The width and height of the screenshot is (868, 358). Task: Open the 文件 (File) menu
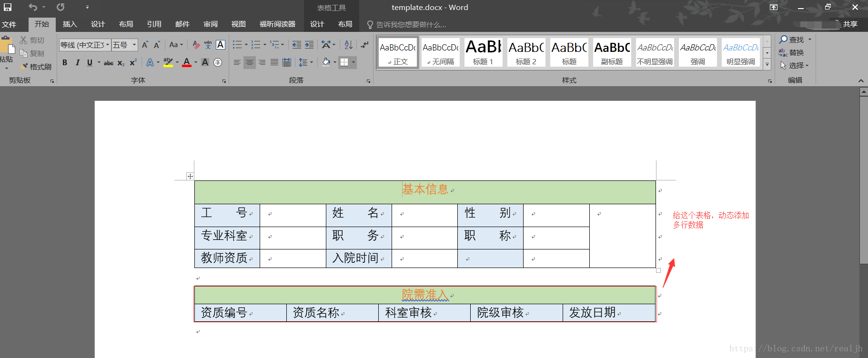pos(9,24)
